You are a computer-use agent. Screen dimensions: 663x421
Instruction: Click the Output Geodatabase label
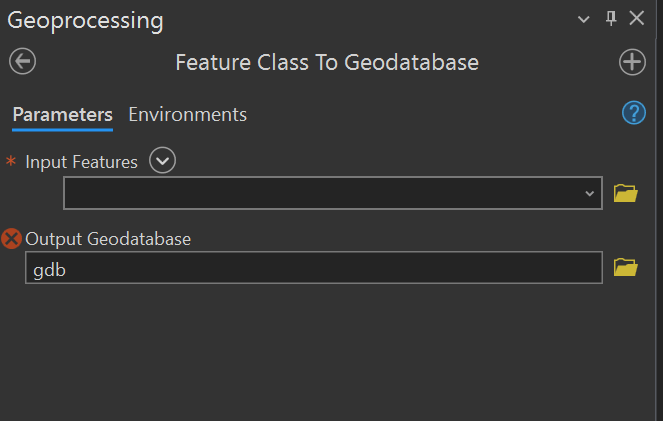click(108, 239)
